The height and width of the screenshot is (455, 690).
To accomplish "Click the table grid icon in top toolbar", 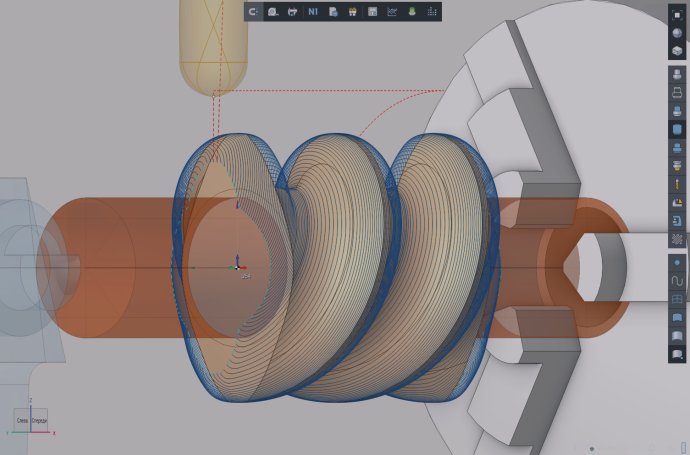I will 372,12.
